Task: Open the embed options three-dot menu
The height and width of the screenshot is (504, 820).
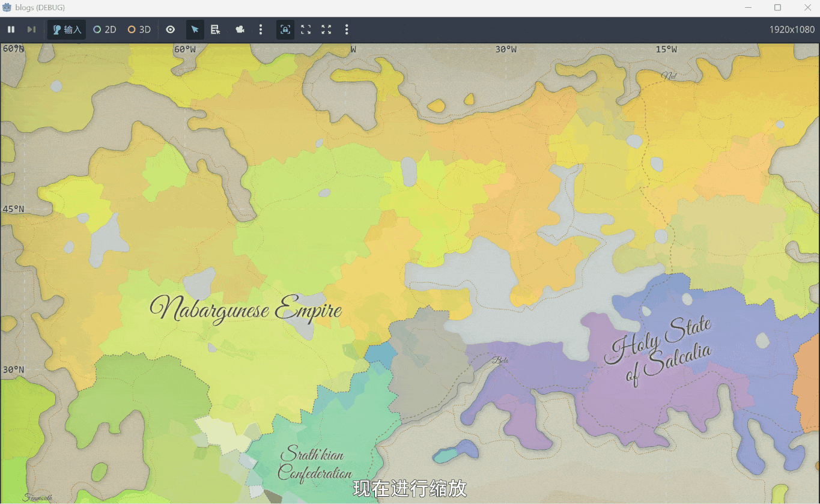Action: 347,29
